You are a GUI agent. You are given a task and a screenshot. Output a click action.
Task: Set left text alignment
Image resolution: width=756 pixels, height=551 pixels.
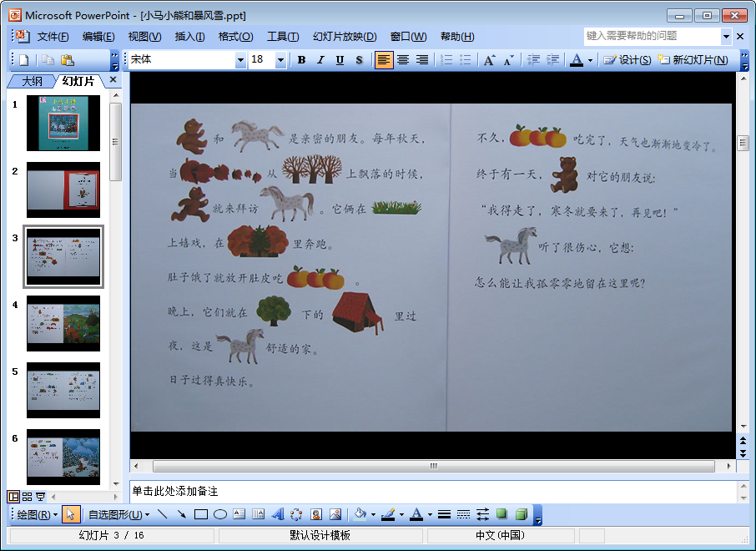384,60
